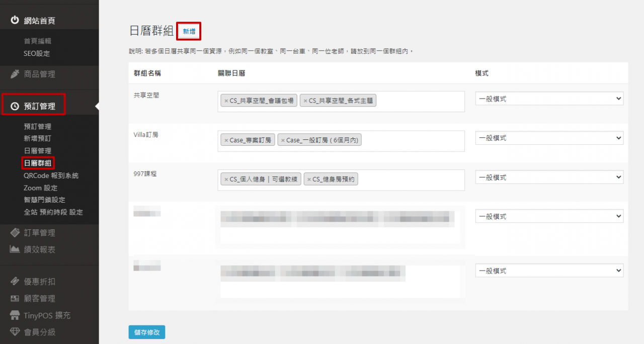The width and height of the screenshot is (644, 344).
Task: Open 日曆管理 in the sidebar
Action: pyautogui.click(x=37, y=151)
